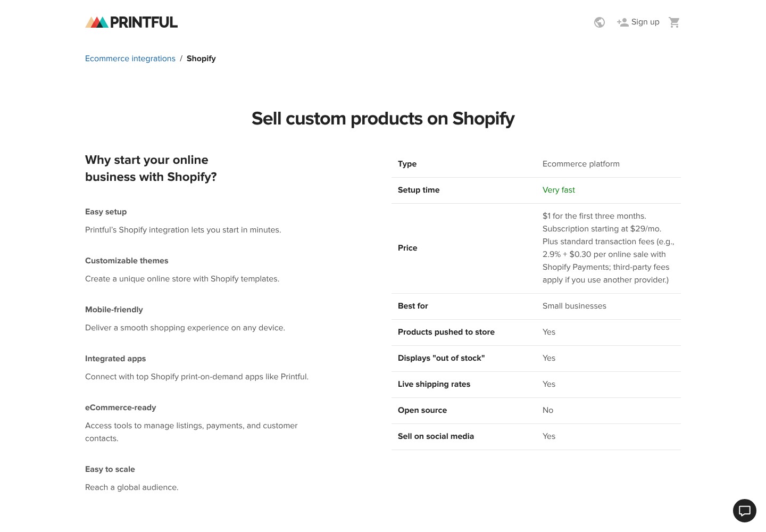The width and height of the screenshot is (766, 532).
Task: Select "Yes" value for Products pushed to store
Action: 549,332
